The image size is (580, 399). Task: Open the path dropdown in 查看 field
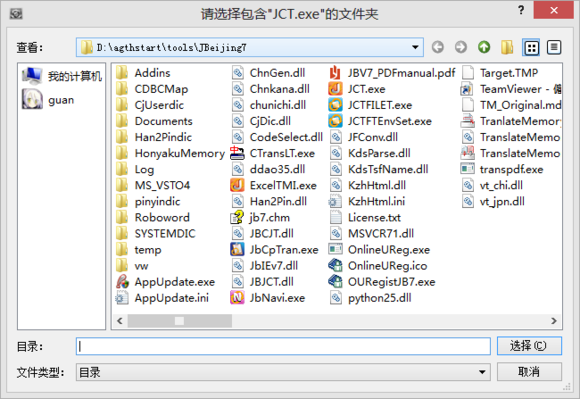pyautogui.click(x=415, y=47)
